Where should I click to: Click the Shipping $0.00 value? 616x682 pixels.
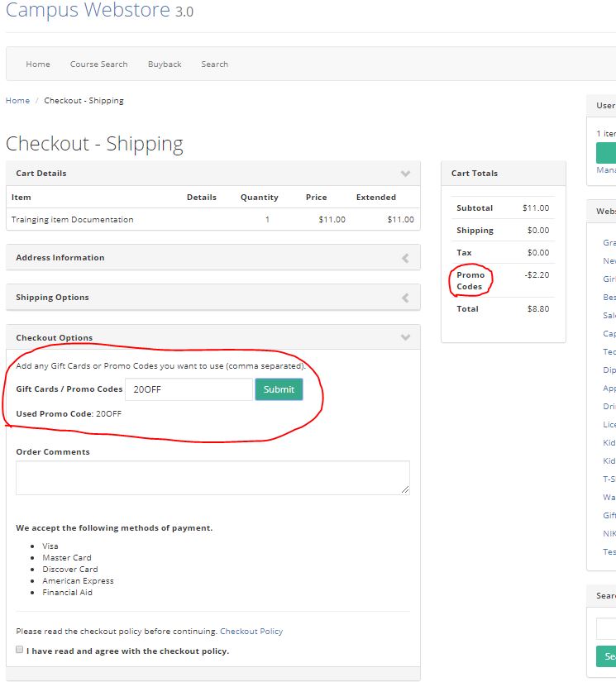pyautogui.click(x=538, y=230)
